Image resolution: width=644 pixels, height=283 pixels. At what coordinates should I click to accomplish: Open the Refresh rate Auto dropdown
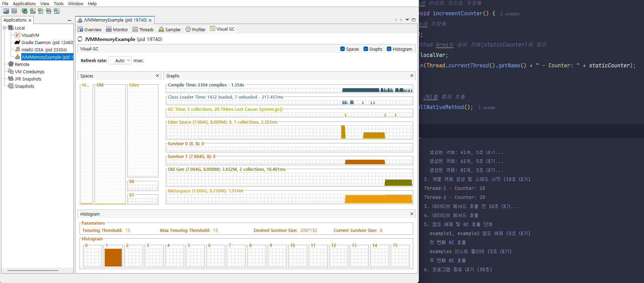120,60
